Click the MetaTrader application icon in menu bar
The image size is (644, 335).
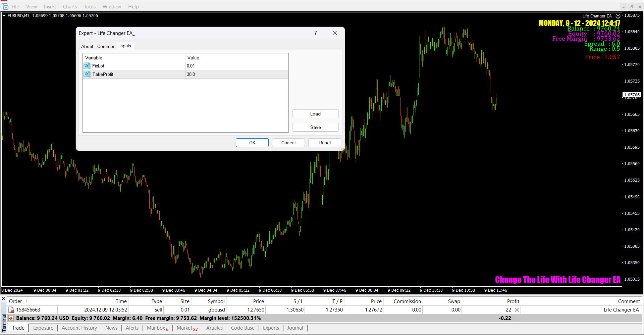(x=5, y=7)
